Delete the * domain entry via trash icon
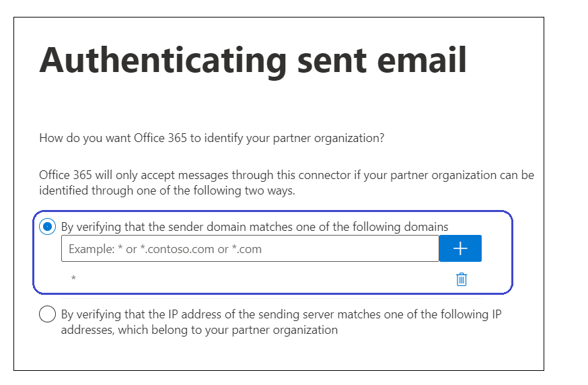 [462, 279]
